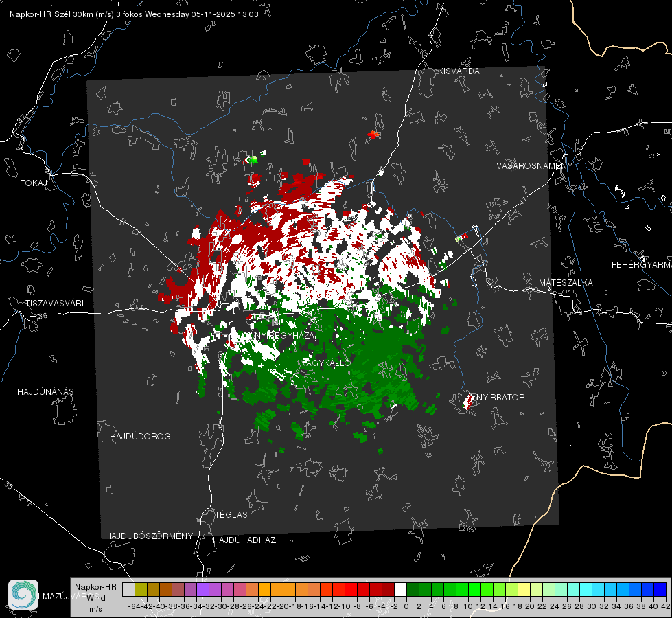Click the TÉGLÁS town label
The height and width of the screenshot is (618, 672).
pyautogui.click(x=231, y=515)
